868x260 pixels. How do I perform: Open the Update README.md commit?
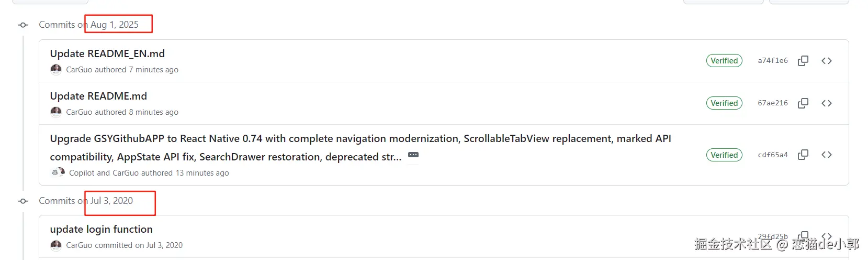click(98, 96)
